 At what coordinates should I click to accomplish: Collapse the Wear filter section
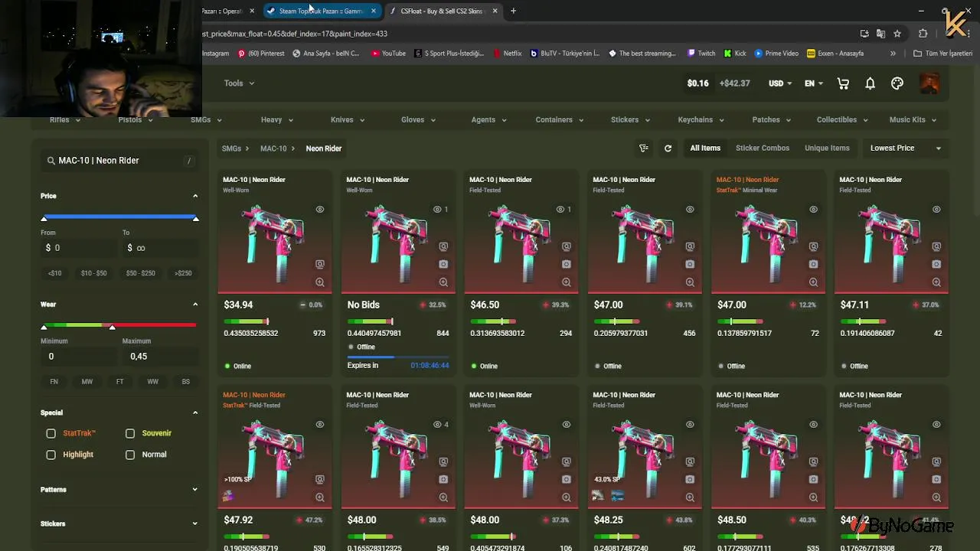click(195, 305)
